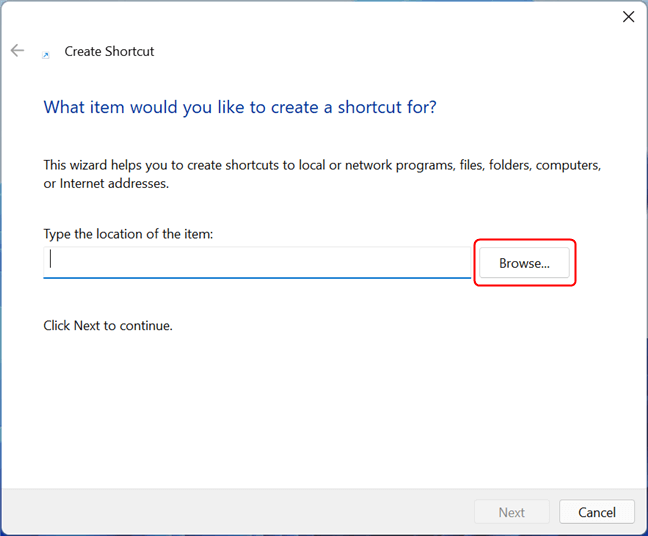Click the 'This wizard helps you' description line
This screenshot has width=648, height=536.
pos(322,165)
